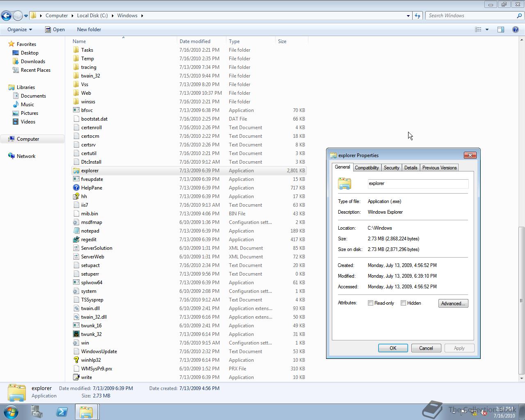Click the twunk_32 application icon
Viewport: 525px width, 420px height.
click(x=76, y=334)
